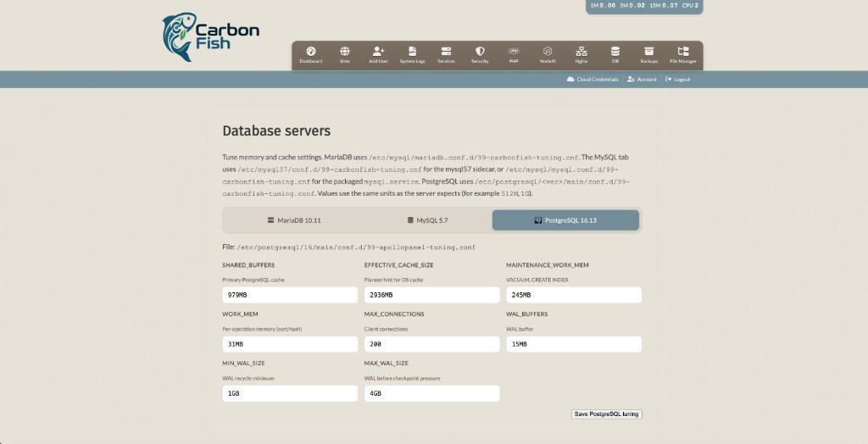Click 'Client connections' description
This screenshot has height=444, width=868.
click(386, 330)
